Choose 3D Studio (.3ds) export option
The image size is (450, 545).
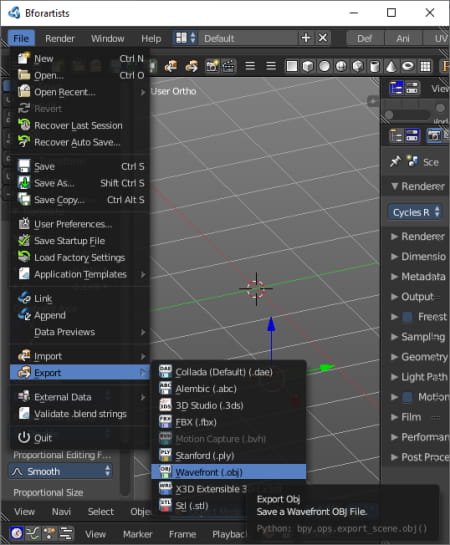pos(229,405)
